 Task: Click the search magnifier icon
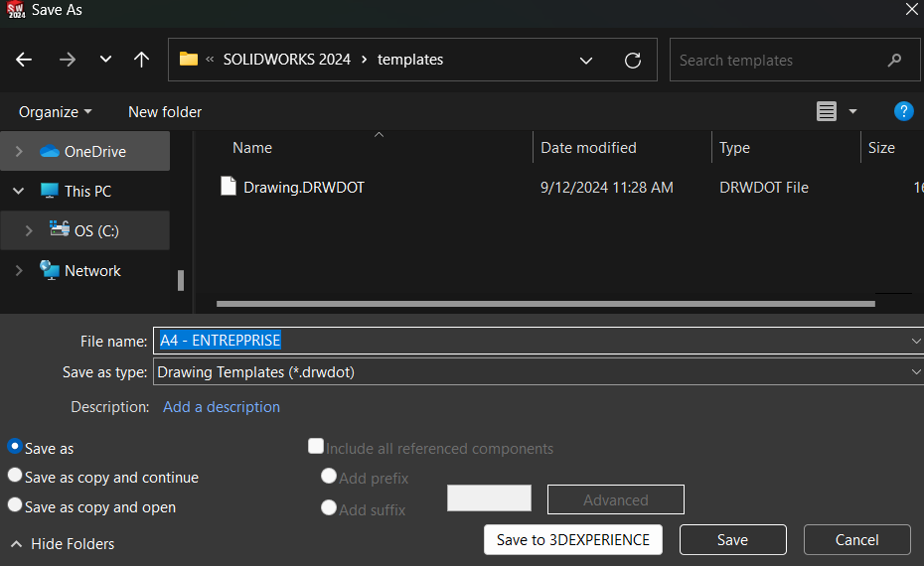point(895,61)
